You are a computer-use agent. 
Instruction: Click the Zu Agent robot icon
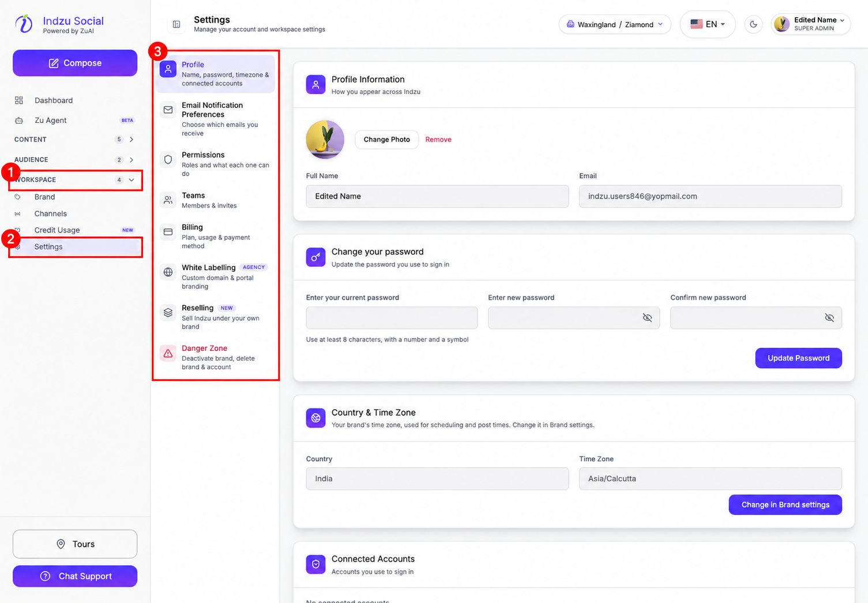click(x=19, y=121)
